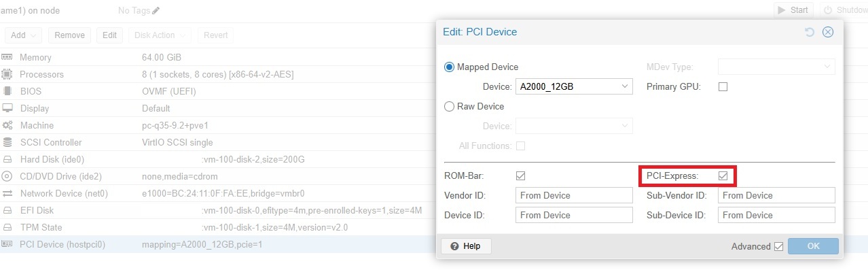Select the Machine pc-q35-9.2+pve1 row
The width and height of the screenshot is (868, 270).
pyautogui.click(x=217, y=125)
